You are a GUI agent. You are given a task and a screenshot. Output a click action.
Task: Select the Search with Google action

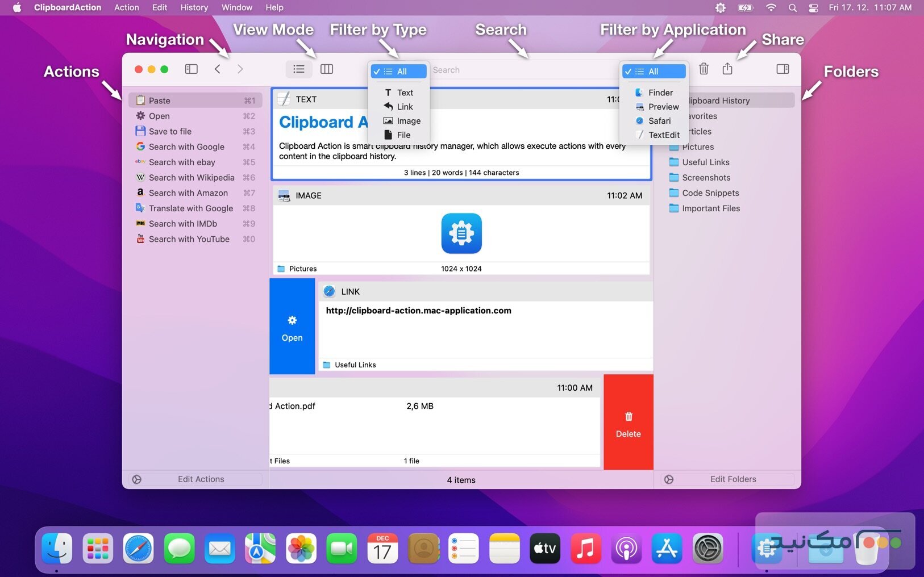[x=186, y=147]
